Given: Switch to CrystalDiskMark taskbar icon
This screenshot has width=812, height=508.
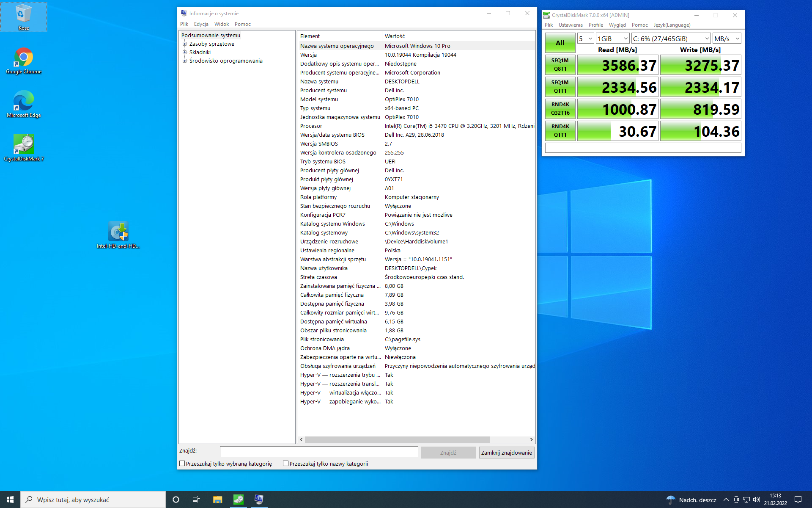Looking at the screenshot, I should pyautogui.click(x=239, y=500).
